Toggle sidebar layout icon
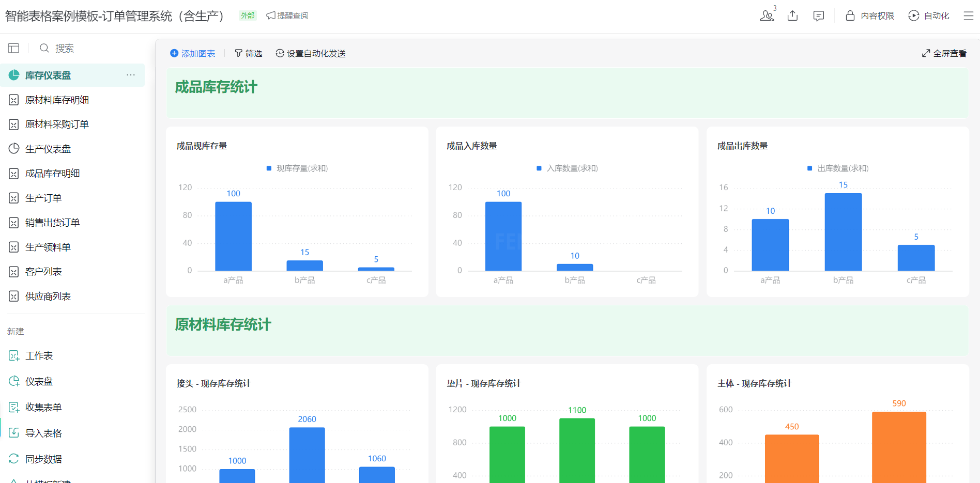The width and height of the screenshot is (980, 483). (14, 48)
